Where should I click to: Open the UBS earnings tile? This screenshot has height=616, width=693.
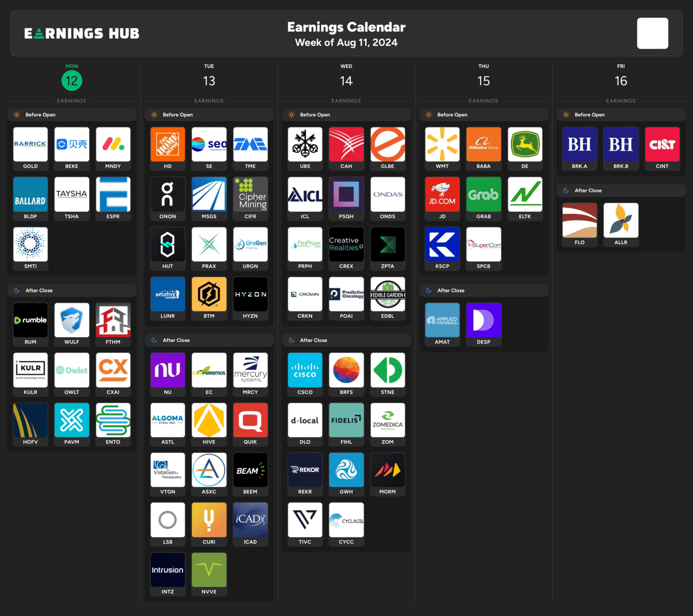coord(305,149)
